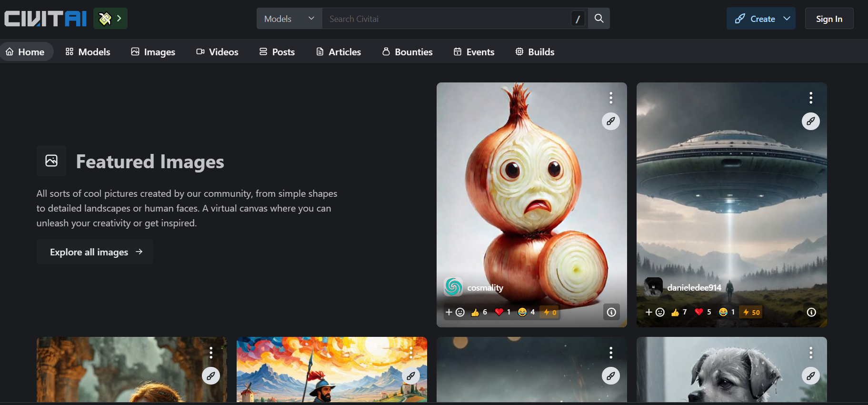Tip Buzz on cosmality's image
This screenshot has height=405, width=868.
point(550,312)
